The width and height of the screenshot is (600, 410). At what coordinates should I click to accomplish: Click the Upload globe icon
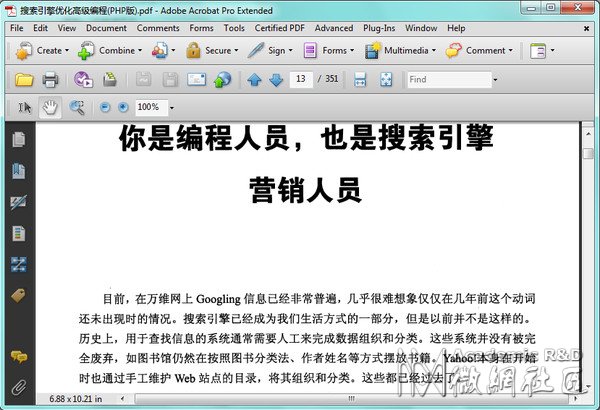point(222,80)
